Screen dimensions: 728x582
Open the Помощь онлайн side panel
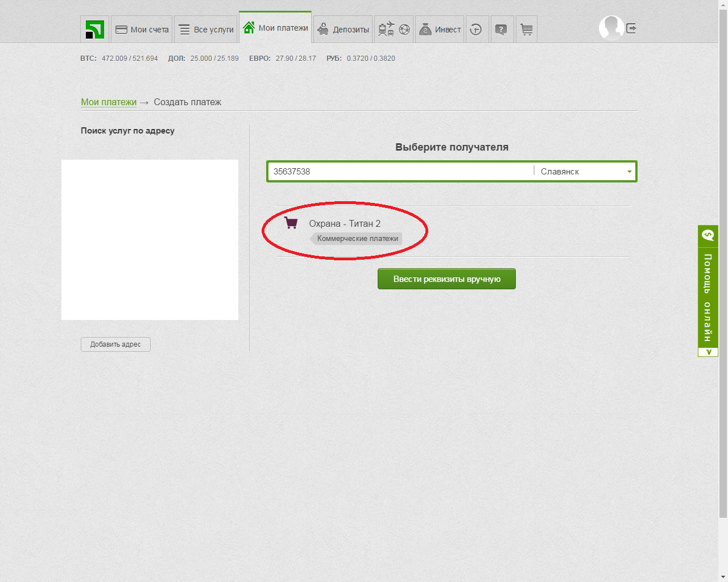point(708,297)
